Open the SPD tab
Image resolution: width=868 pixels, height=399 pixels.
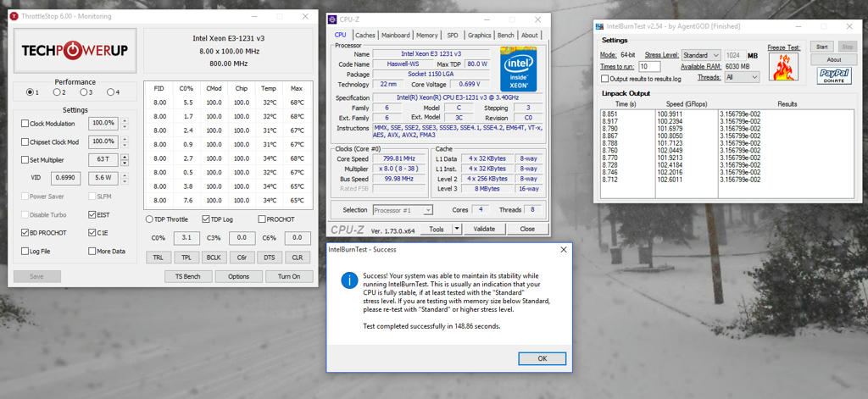[x=453, y=35]
